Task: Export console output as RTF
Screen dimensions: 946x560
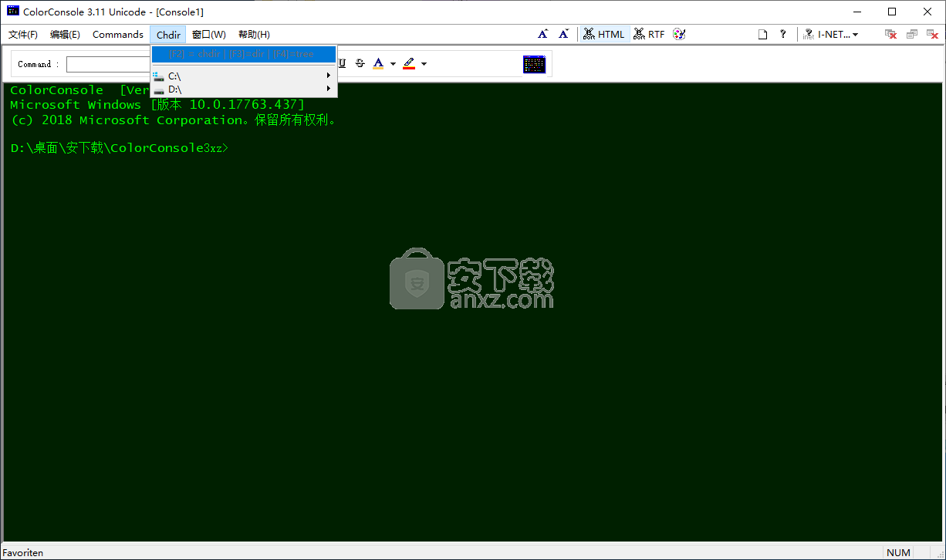Action: tap(649, 34)
